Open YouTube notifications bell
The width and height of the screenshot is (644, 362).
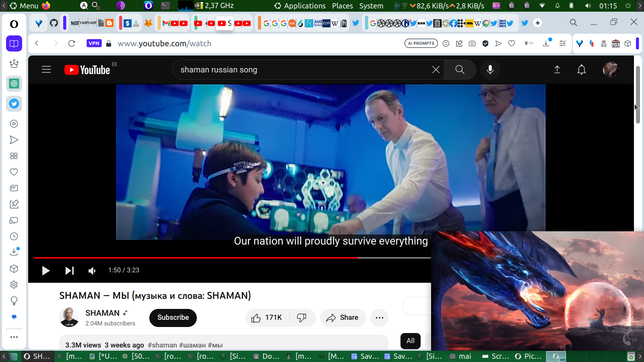click(x=582, y=70)
